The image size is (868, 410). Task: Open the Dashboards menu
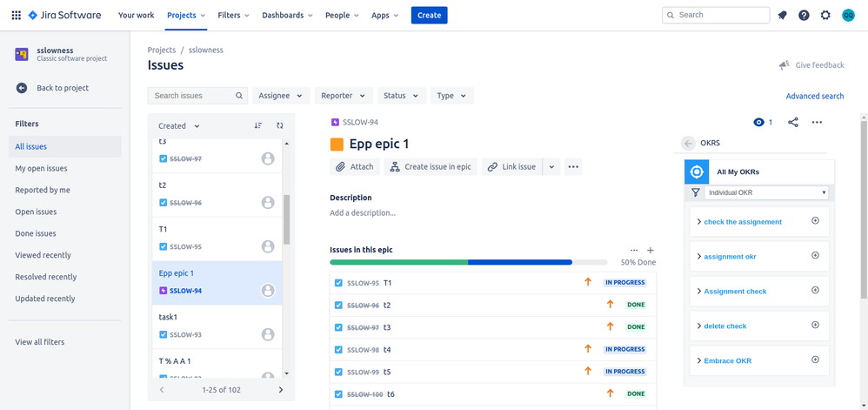click(x=287, y=16)
